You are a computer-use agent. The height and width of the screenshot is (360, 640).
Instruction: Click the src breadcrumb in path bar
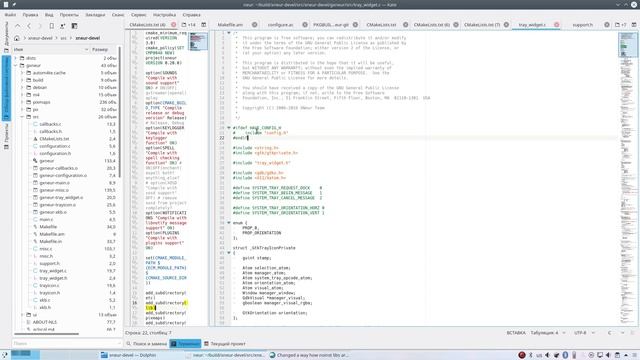pyautogui.click(x=63, y=38)
